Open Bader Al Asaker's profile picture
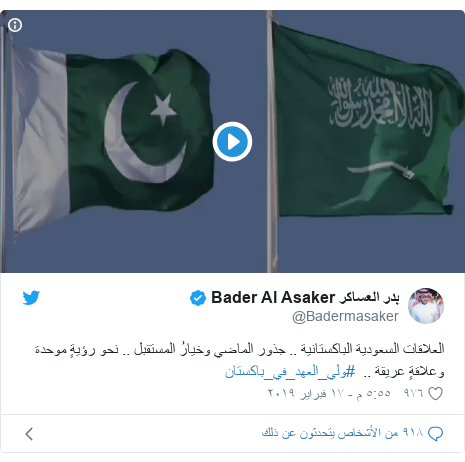465x462 pixels. (426, 306)
